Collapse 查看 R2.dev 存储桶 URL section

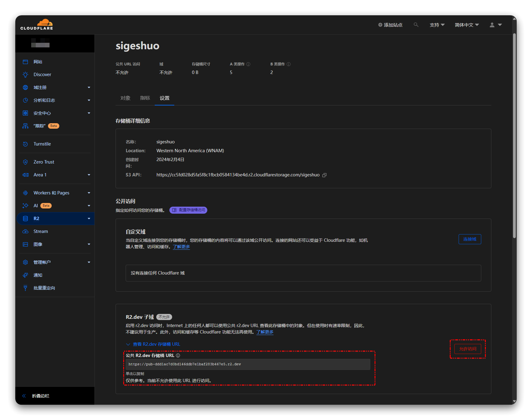click(153, 344)
